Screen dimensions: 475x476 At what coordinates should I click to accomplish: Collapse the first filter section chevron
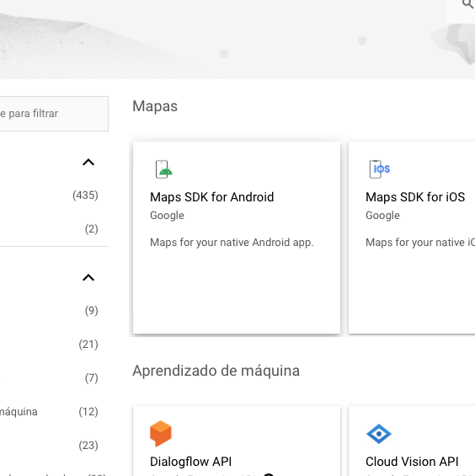point(88,163)
